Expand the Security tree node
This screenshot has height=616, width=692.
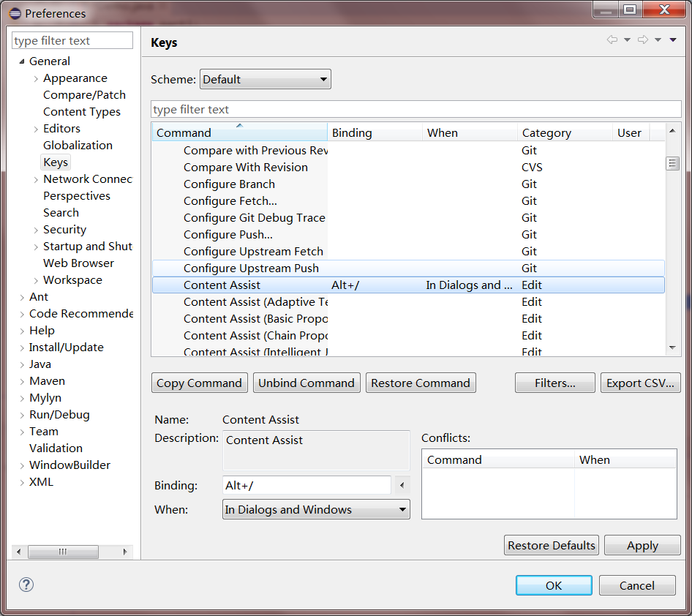click(x=36, y=230)
